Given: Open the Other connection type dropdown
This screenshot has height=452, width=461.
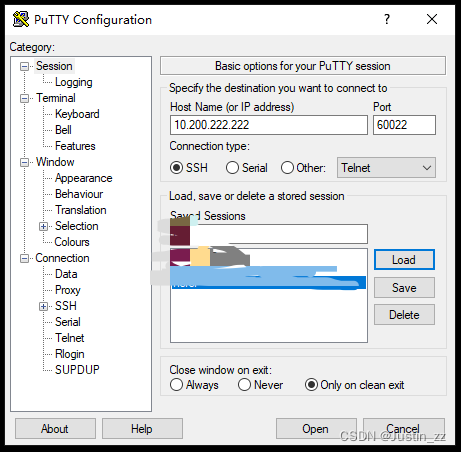Looking at the screenshot, I should pyautogui.click(x=386, y=168).
